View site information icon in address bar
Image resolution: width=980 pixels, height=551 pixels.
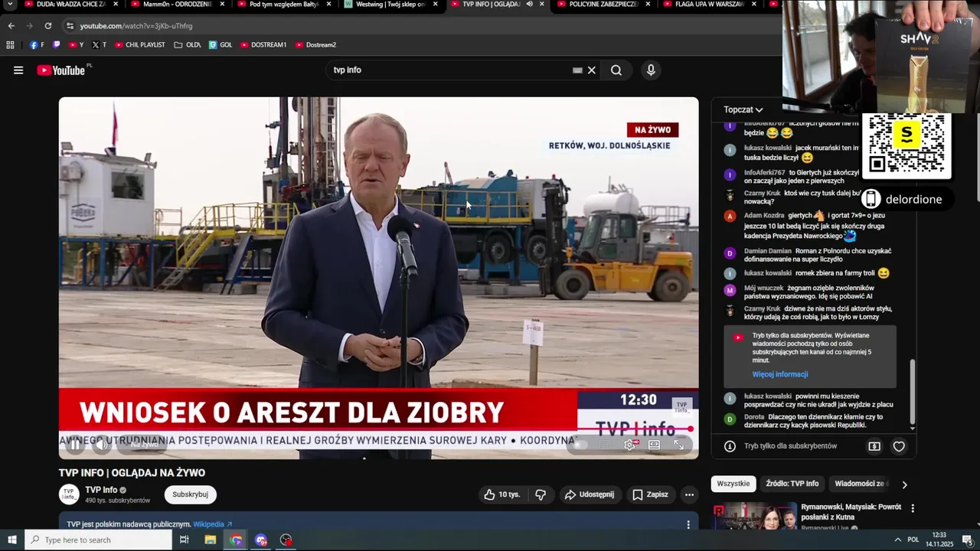[x=70, y=25]
